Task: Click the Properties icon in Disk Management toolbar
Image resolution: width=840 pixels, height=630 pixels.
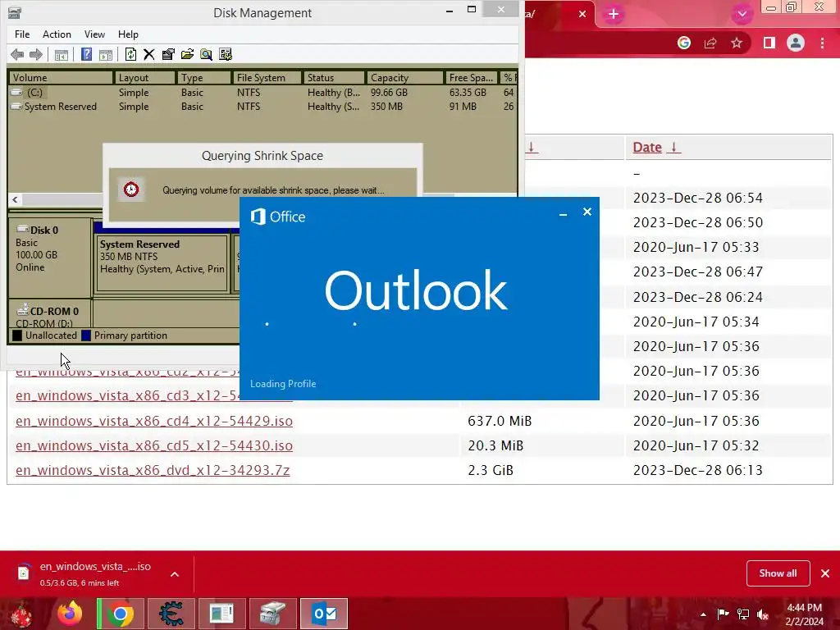Action: pyautogui.click(x=168, y=54)
